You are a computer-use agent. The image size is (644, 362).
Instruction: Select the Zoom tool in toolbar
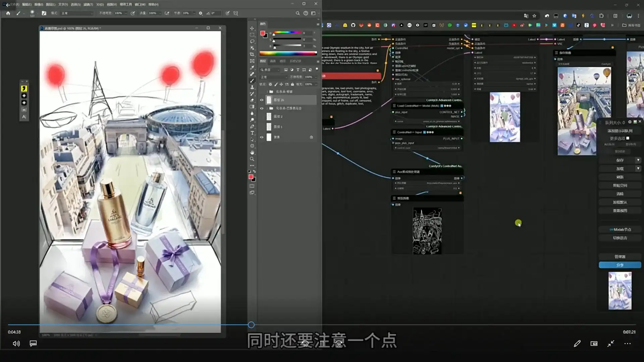click(x=252, y=159)
